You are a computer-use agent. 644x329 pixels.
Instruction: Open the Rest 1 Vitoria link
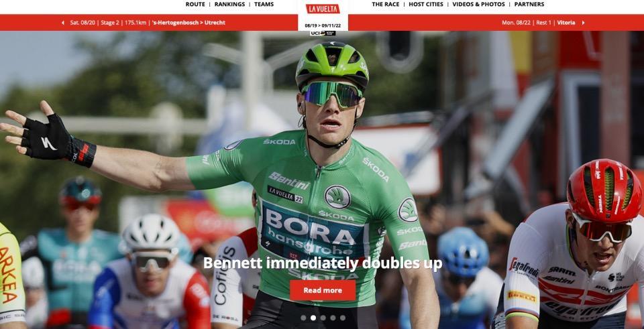click(539, 23)
